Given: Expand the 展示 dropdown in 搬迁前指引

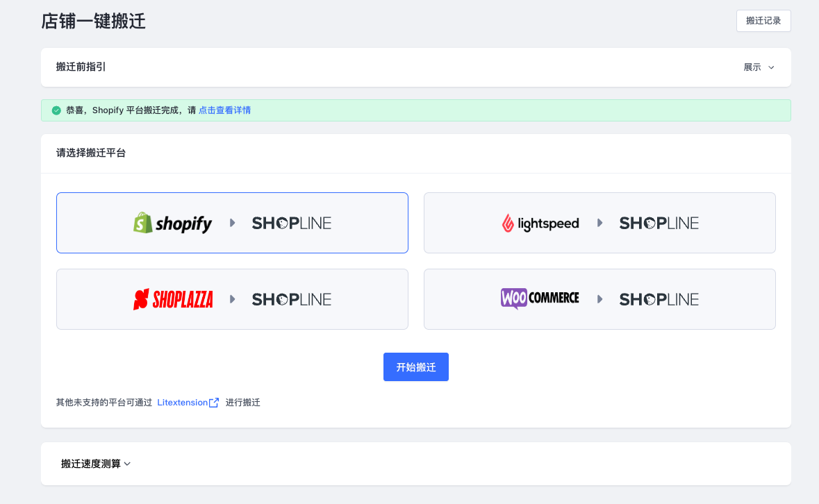Looking at the screenshot, I should coord(759,67).
